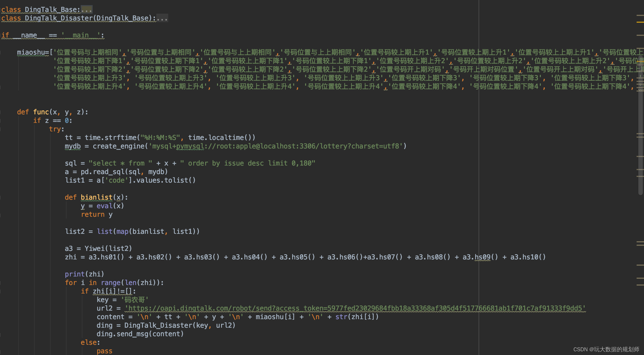The image size is (644, 355).
Task: Click the 'ding.send_msg(content)' call
Action: point(140,334)
